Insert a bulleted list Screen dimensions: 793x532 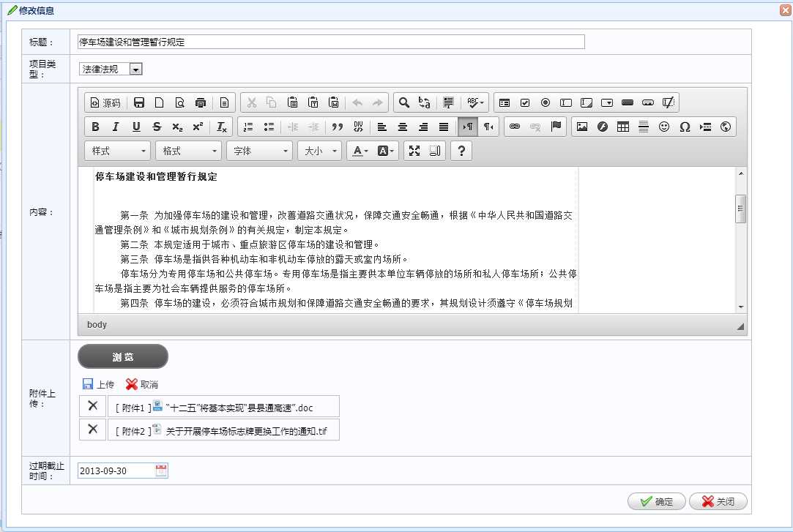(269, 127)
